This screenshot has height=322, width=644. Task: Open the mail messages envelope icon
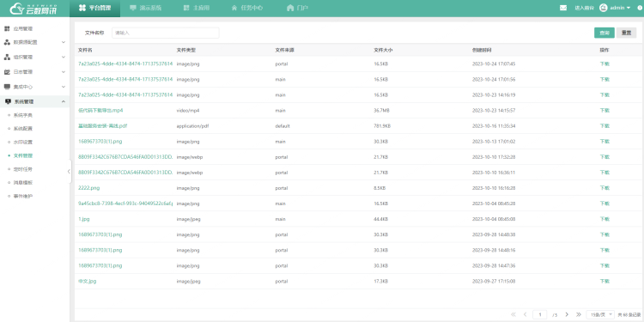[563, 8]
